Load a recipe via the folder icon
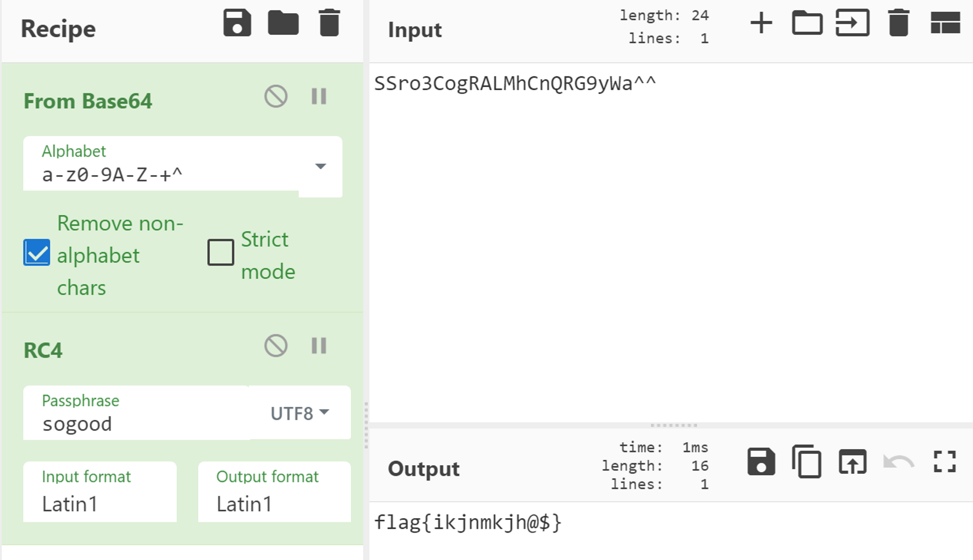The image size is (973, 560). (283, 23)
